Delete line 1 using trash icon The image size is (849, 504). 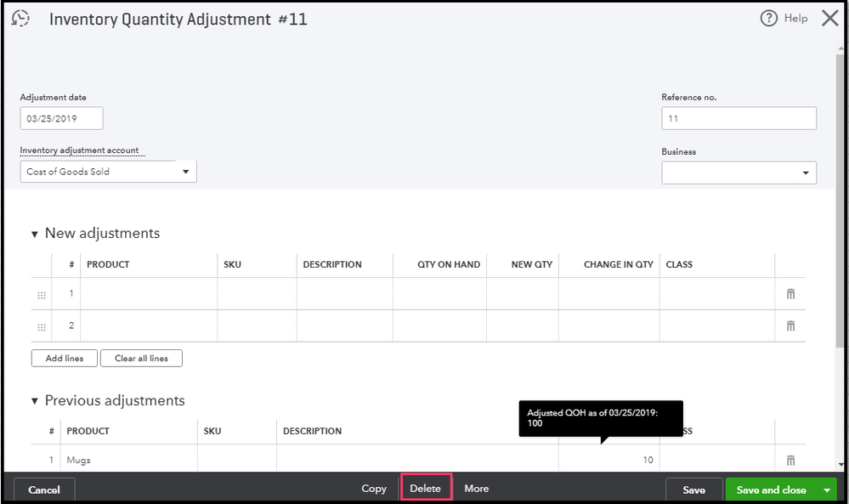click(790, 294)
